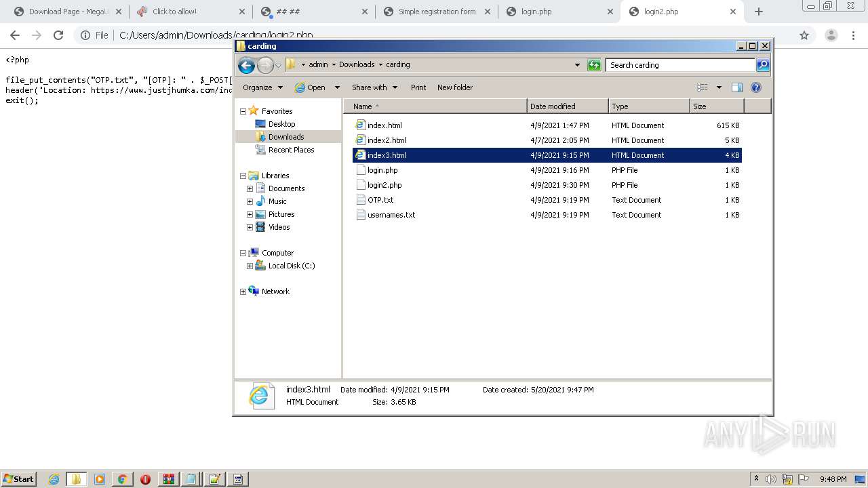The image size is (868, 488).
Task: Change view with the view icon
Action: pyautogui.click(x=703, y=87)
